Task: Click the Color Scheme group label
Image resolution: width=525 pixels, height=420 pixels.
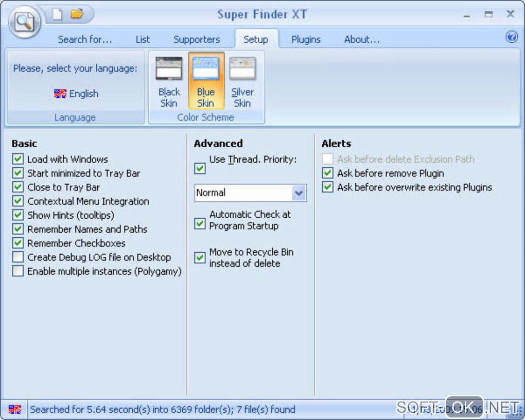Action: (x=205, y=117)
